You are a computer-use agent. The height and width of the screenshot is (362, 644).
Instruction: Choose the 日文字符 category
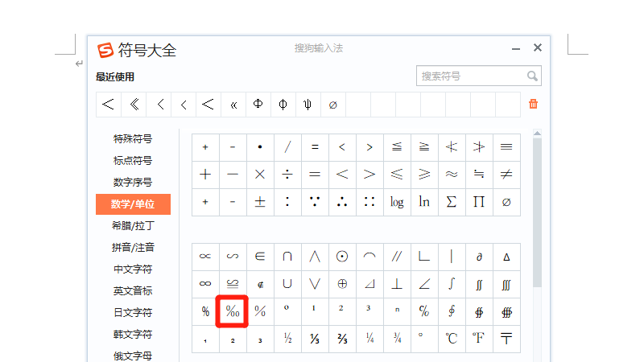[133, 313]
